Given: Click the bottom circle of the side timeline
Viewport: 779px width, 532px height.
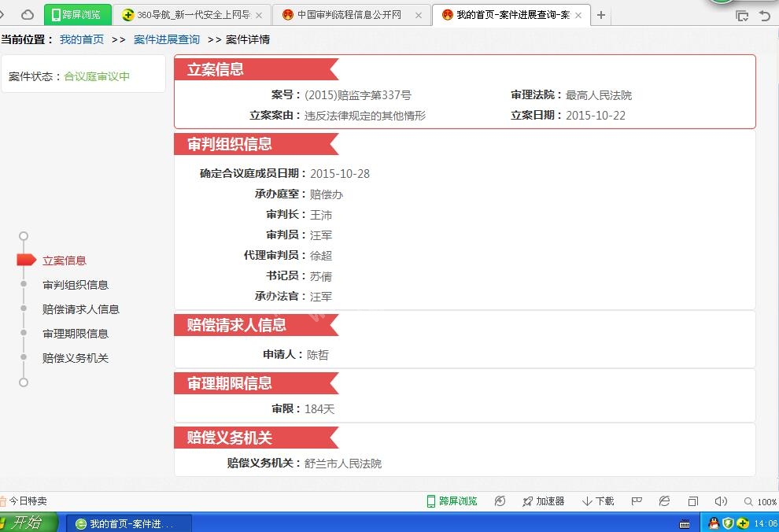Looking at the screenshot, I should [x=24, y=382].
